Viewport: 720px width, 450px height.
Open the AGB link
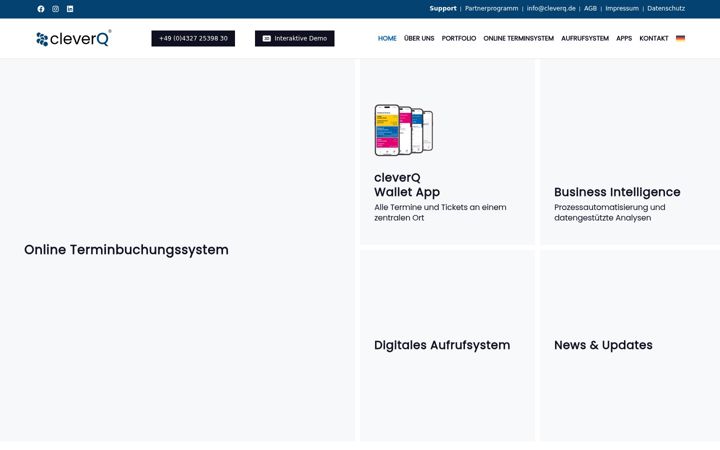[x=591, y=8]
